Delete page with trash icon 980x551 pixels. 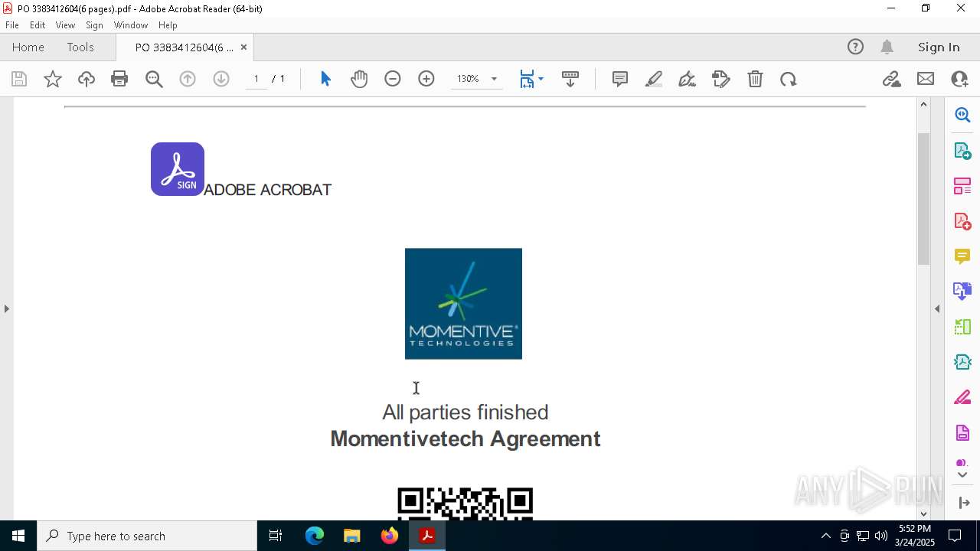click(755, 79)
